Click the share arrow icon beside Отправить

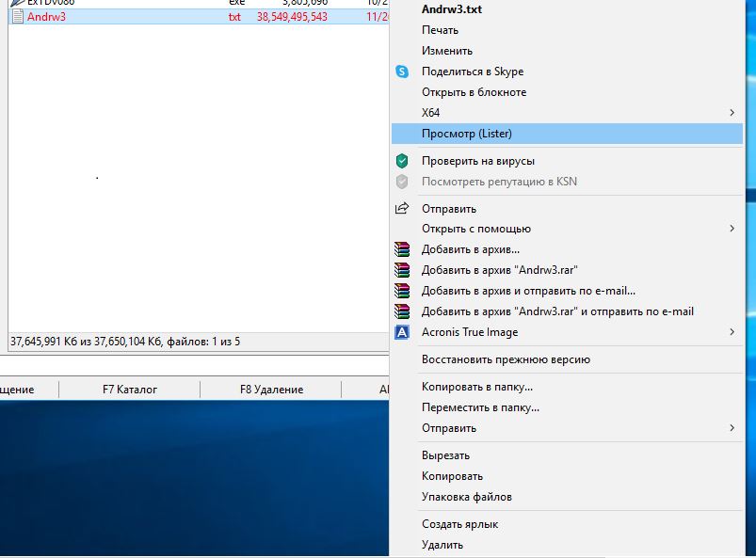(403, 209)
